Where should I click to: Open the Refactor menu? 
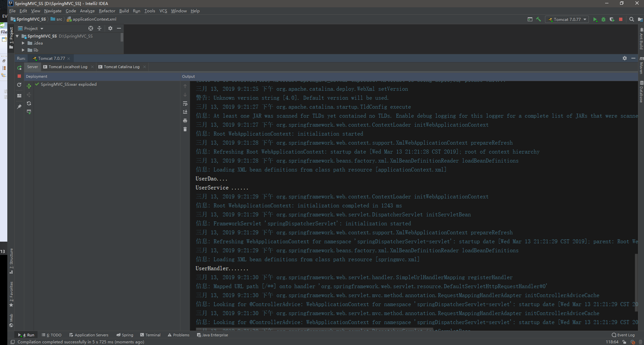click(107, 11)
